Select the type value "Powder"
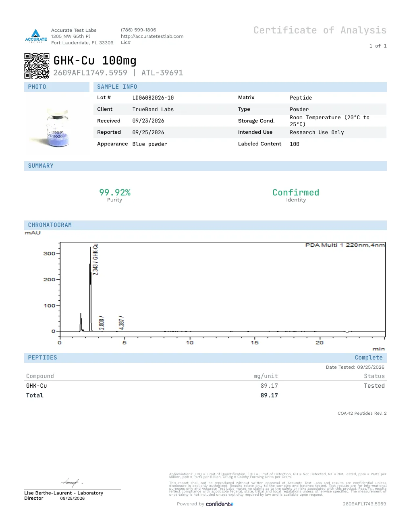 [x=299, y=110]
